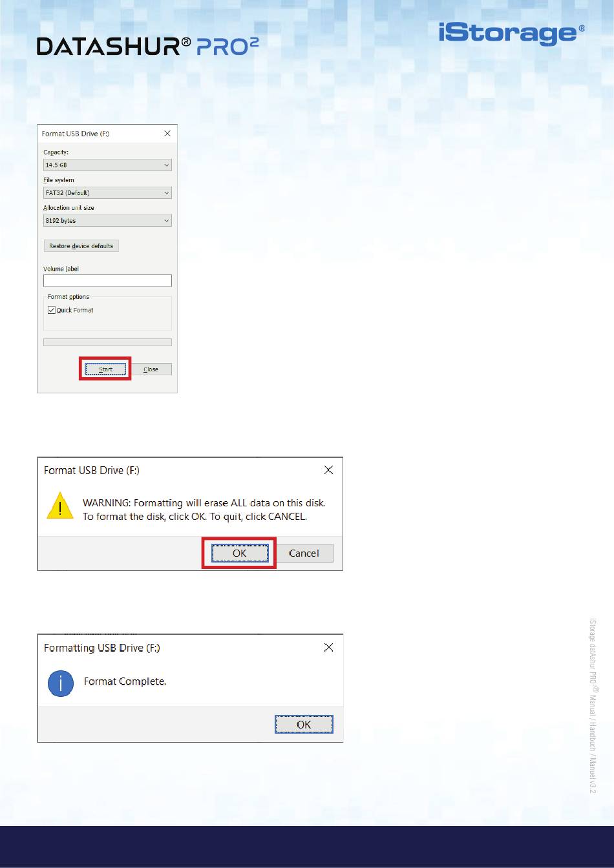Click the Format Complete message text
The image size is (614, 868).
click(x=125, y=682)
